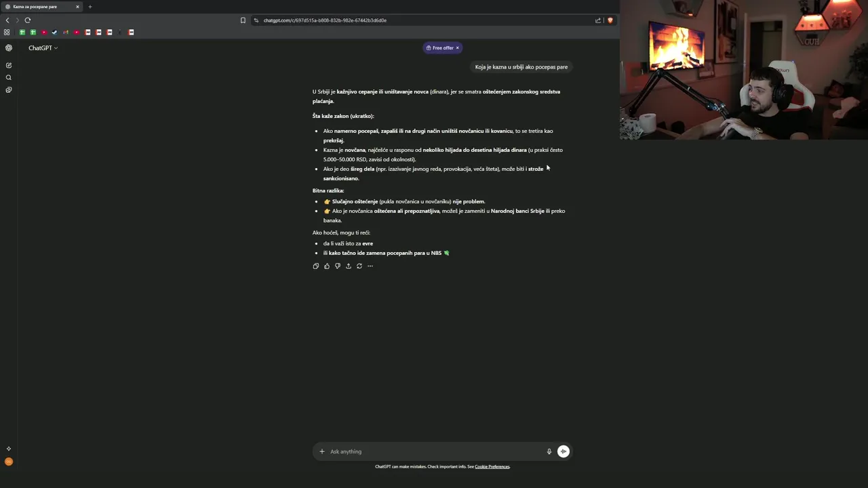Follow the Cookie Preferences link

492,466
